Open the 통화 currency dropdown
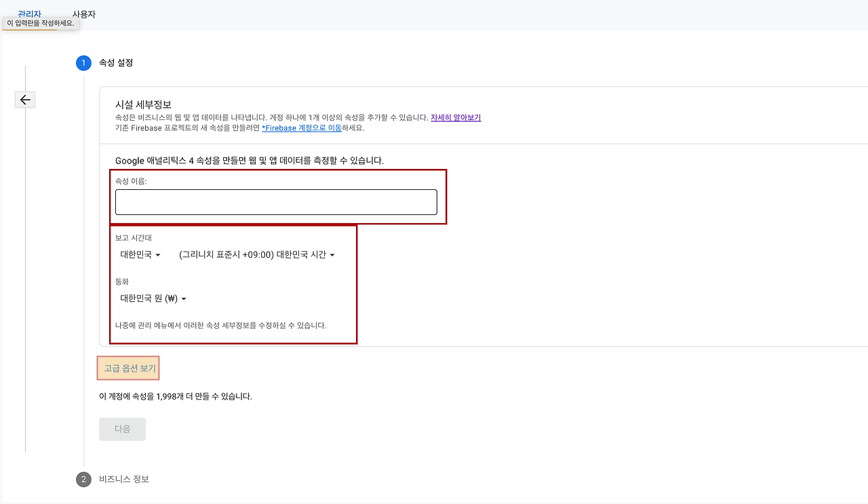The image size is (868, 504). tap(151, 298)
